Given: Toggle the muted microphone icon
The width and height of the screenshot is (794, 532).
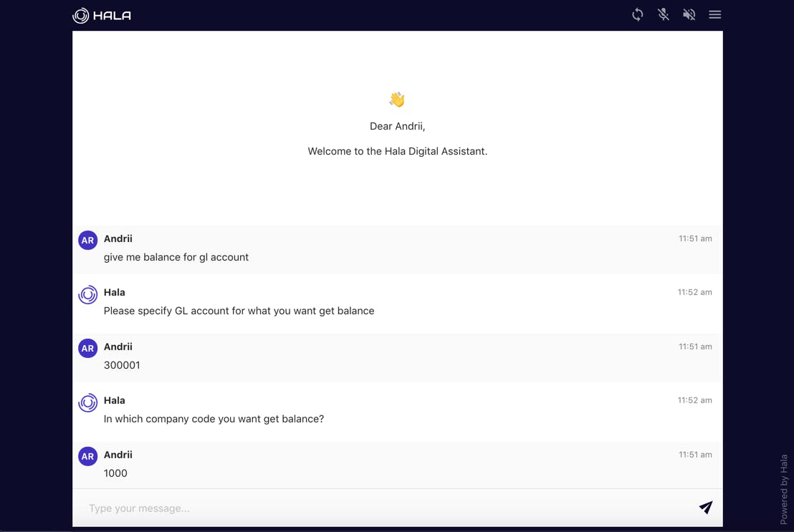Looking at the screenshot, I should (664, 15).
